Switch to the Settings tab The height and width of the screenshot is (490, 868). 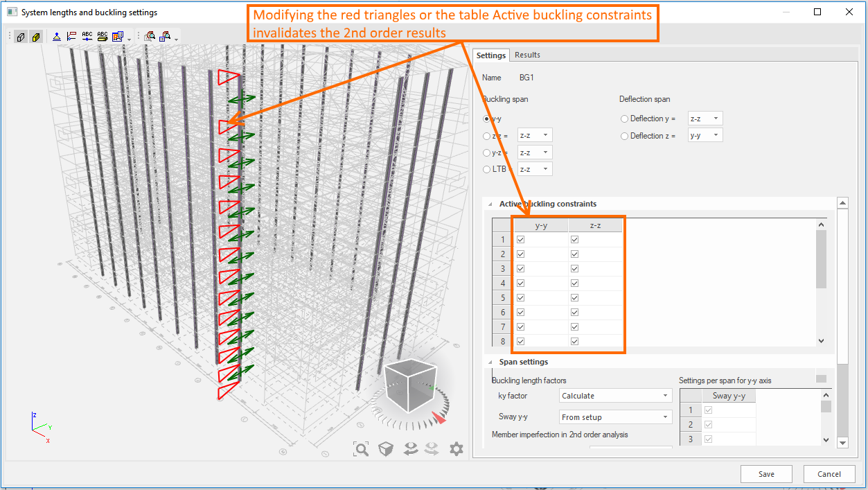point(491,55)
